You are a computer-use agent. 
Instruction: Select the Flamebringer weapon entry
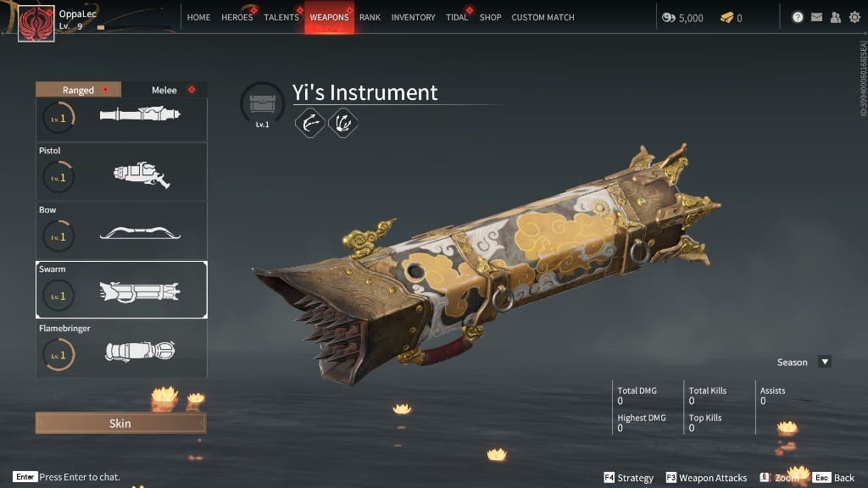(122, 349)
